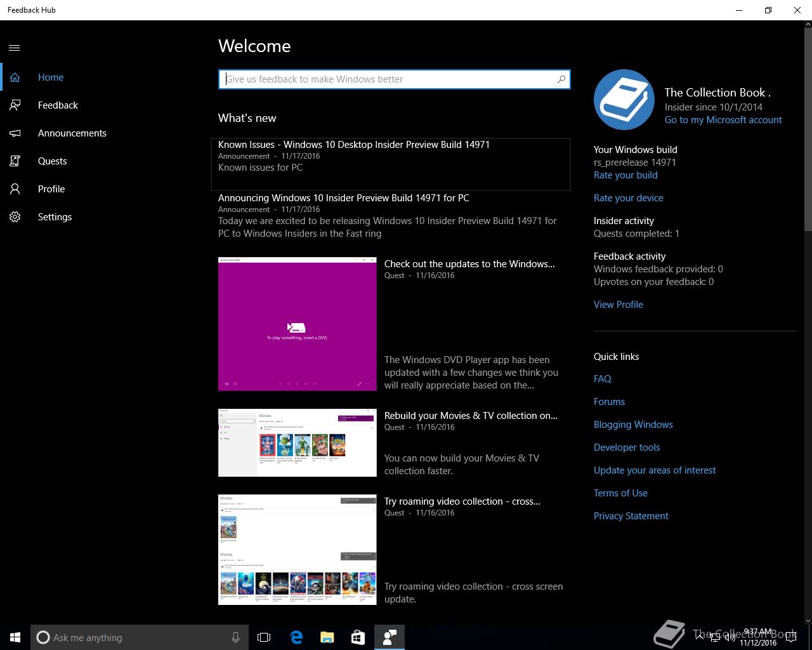Click DVD Player app description text

[x=471, y=373]
